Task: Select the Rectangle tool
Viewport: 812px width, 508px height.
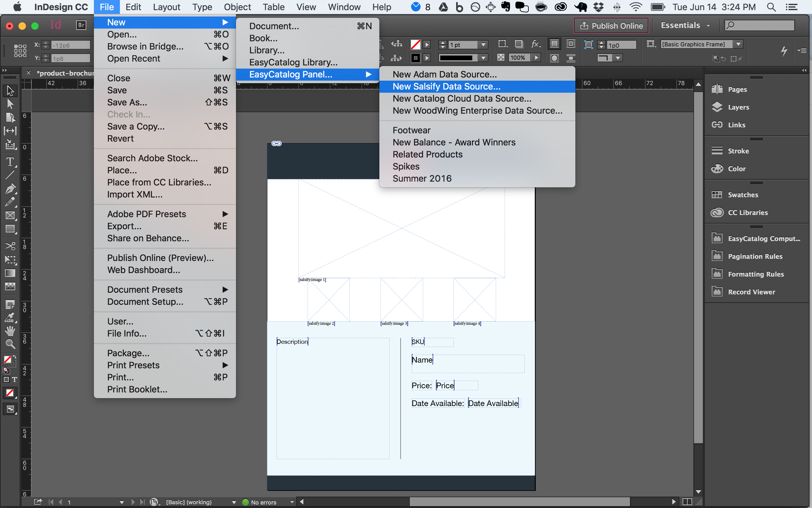Action: [x=10, y=229]
